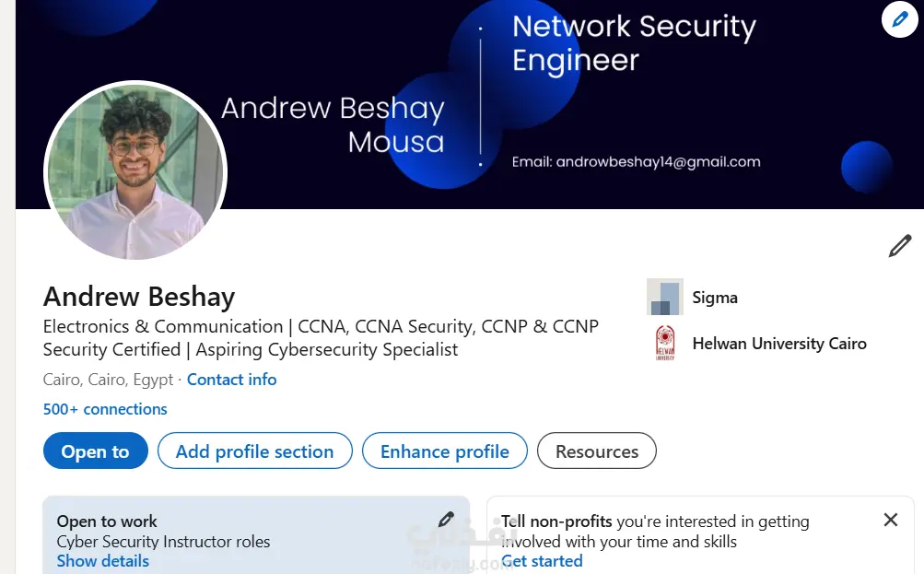
Task: Open the Contact info link
Action: tap(231, 380)
